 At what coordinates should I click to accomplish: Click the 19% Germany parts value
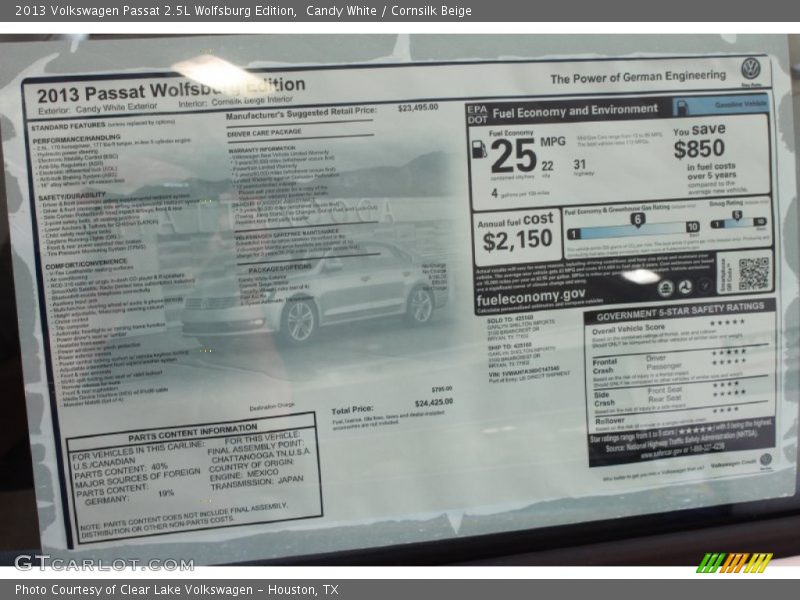tap(165, 493)
